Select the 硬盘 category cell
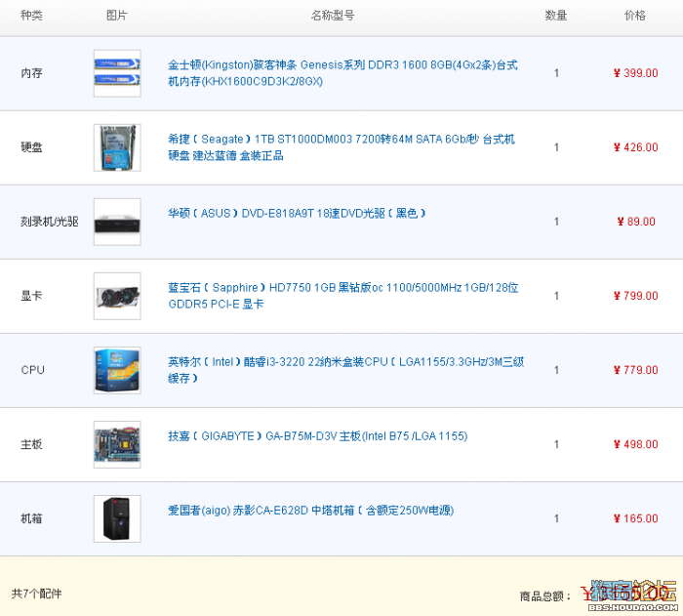This screenshot has height=616, width=683. 31,147
